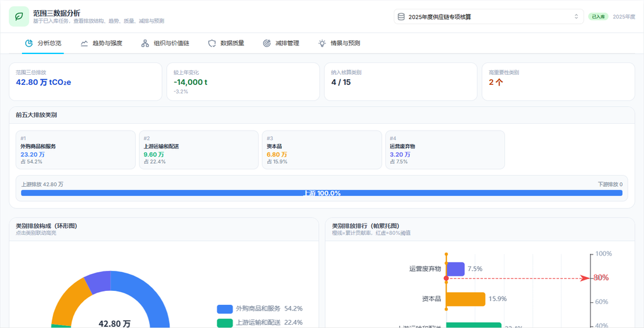
Task: Click the orange 资本品 Pareto bar
Action: 466,299
